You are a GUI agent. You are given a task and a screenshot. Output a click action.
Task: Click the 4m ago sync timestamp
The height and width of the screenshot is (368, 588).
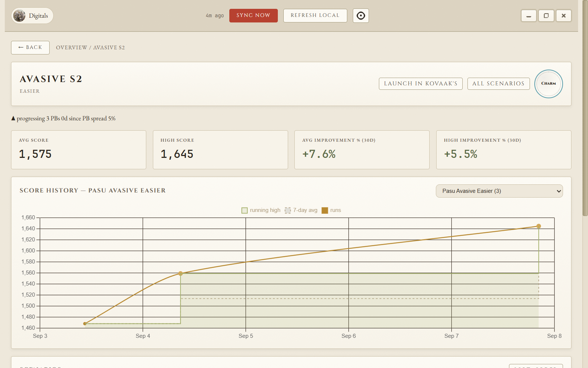(215, 15)
